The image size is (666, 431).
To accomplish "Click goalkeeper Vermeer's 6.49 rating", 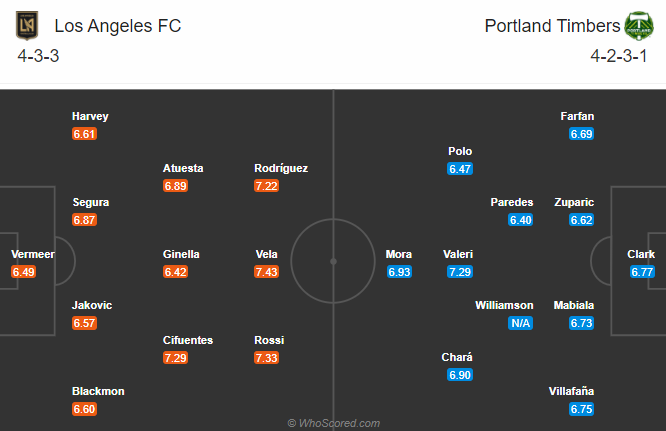I will tap(24, 272).
